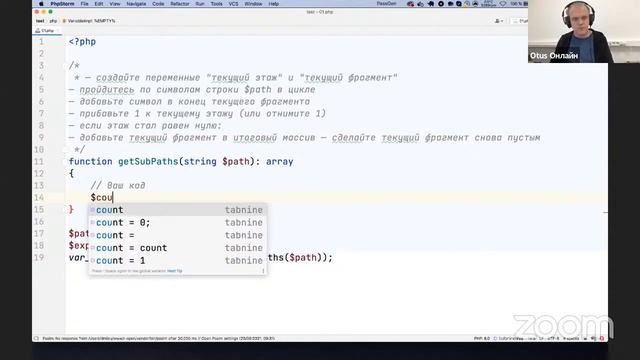Click the 'php' breadcrumb in navigation bar
The height and width of the screenshot is (360, 640).
pyautogui.click(x=53, y=21)
